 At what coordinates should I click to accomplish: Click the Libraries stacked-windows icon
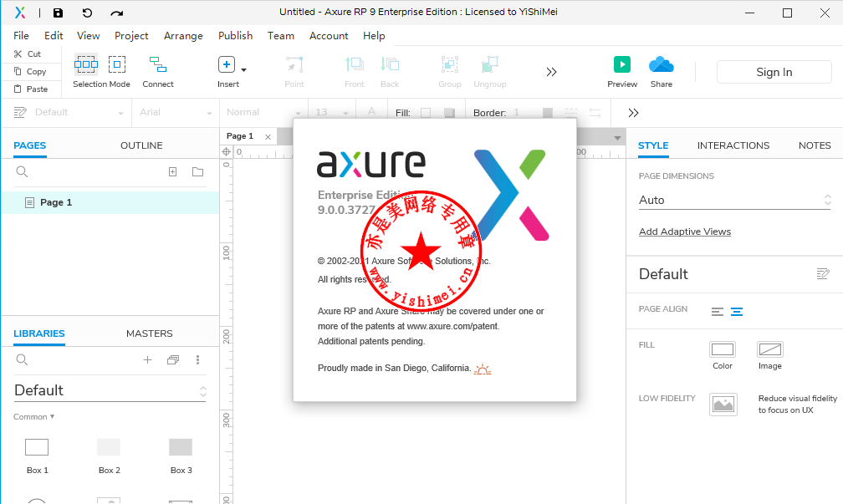tap(172, 360)
